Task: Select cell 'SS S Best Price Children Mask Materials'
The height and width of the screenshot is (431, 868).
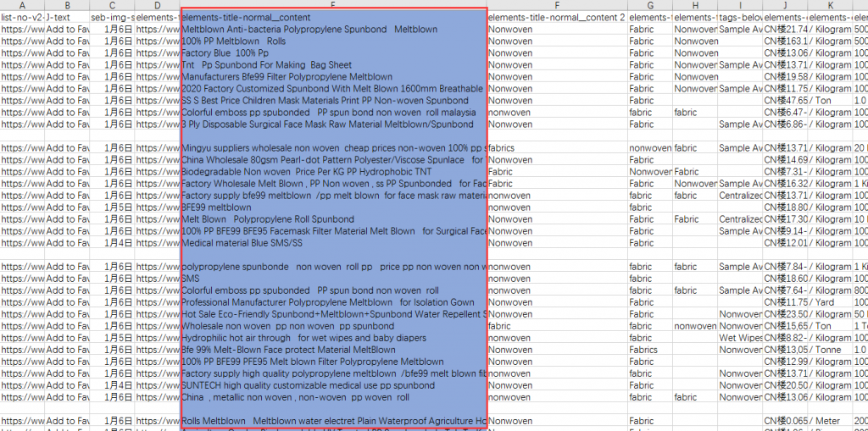Action: pyautogui.click(x=334, y=101)
